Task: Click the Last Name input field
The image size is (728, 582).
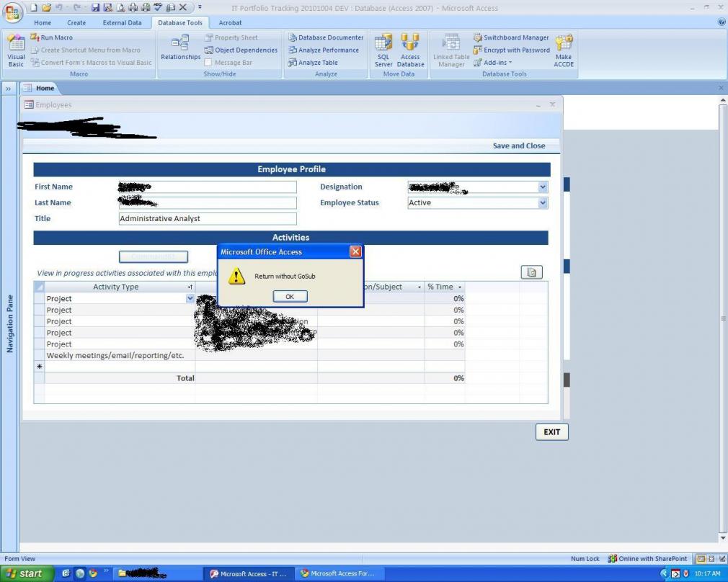Action: point(208,203)
